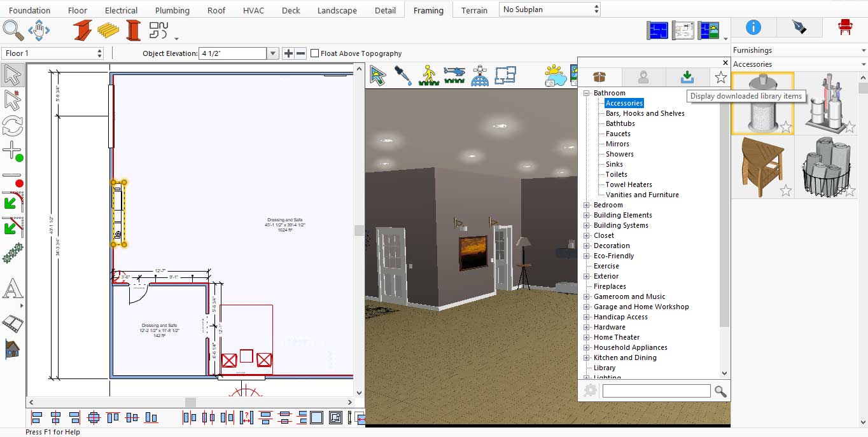868x437 pixels.
Task: Select Vanities and Furniture in library
Action: tap(641, 195)
